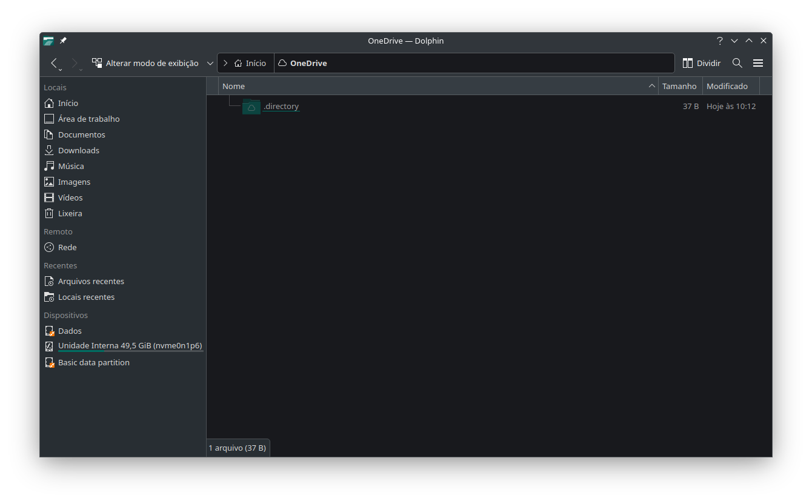Open Área de trabalho in sidebar
The height and width of the screenshot is (504, 812).
[123, 119]
